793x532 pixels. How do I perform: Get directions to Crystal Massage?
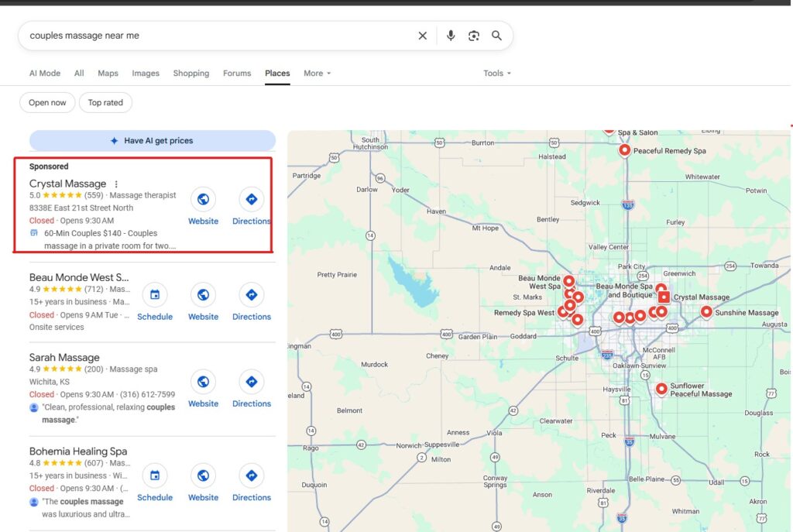252,199
